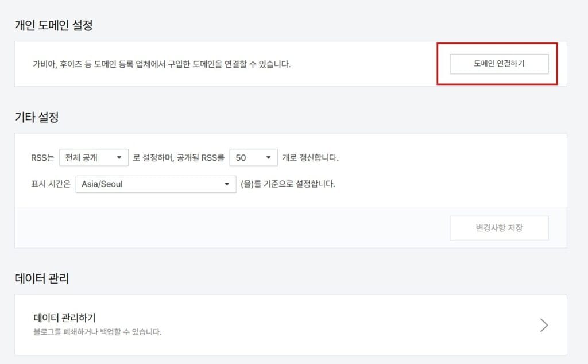
Task: Click the chevron icon for 블로그 backup options
Action: [x=544, y=325]
